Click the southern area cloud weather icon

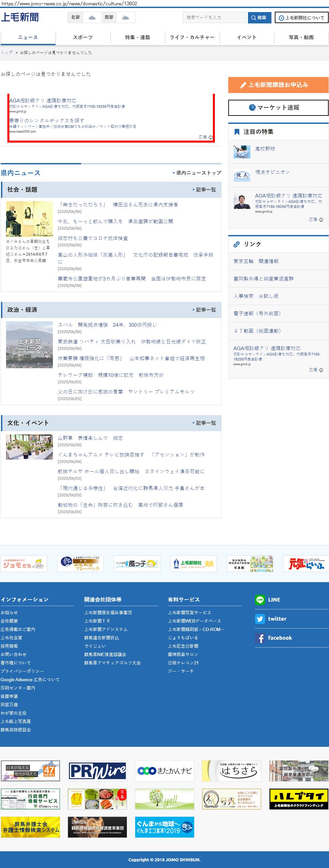point(126,17)
